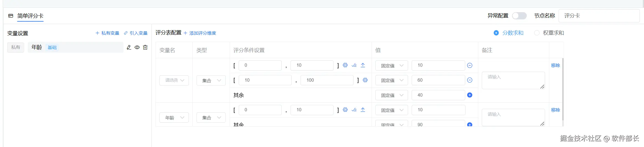The width and height of the screenshot is (644, 147).
Task: Click the blue plus circle beside value 40
Action: point(470,95)
